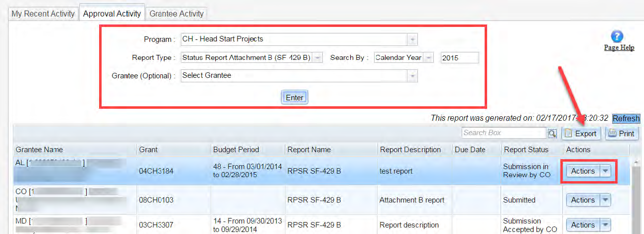Sort by the Report Status column header

tap(525, 150)
